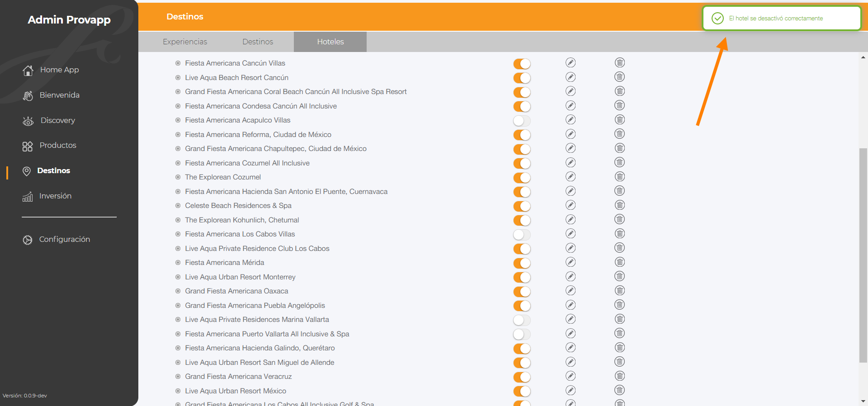Turn off The Explorean Cozumel toggle
868x406 pixels.
coord(522,178)
